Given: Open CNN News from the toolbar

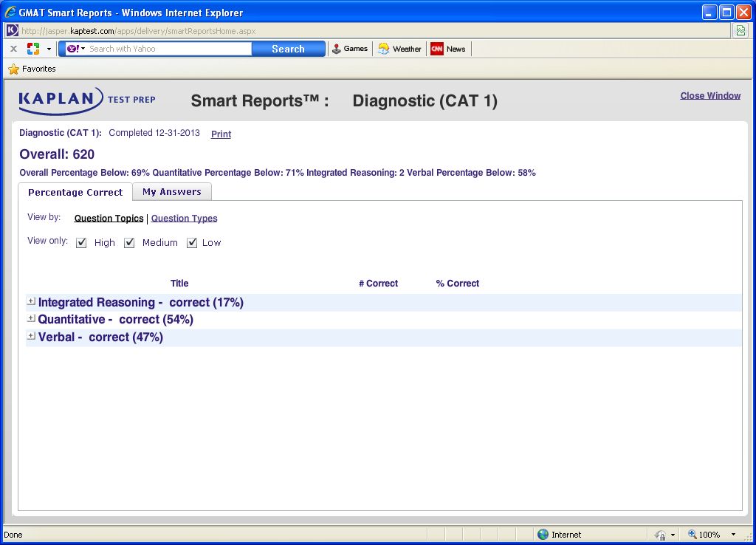Looking at the screenshot, I should 448,49.
